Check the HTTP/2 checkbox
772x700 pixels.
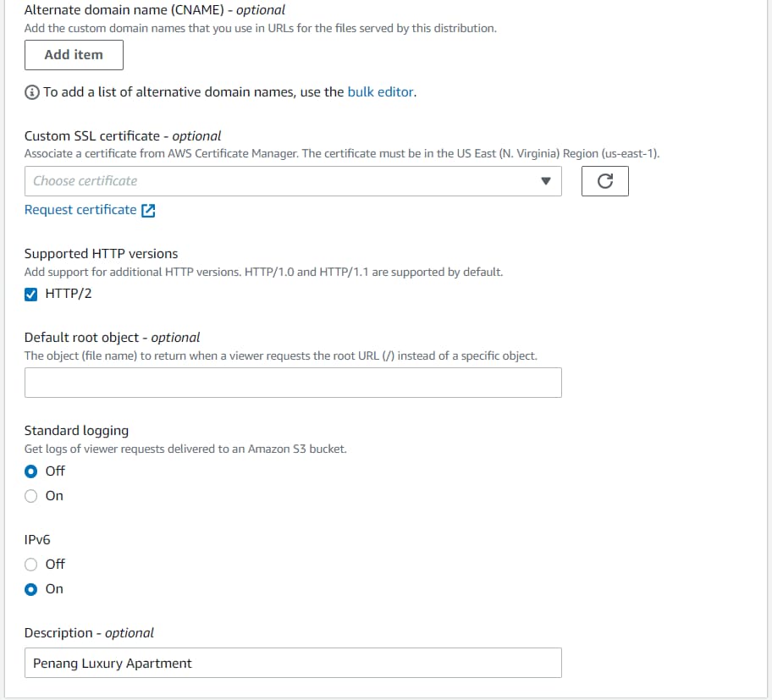[30, 295]
